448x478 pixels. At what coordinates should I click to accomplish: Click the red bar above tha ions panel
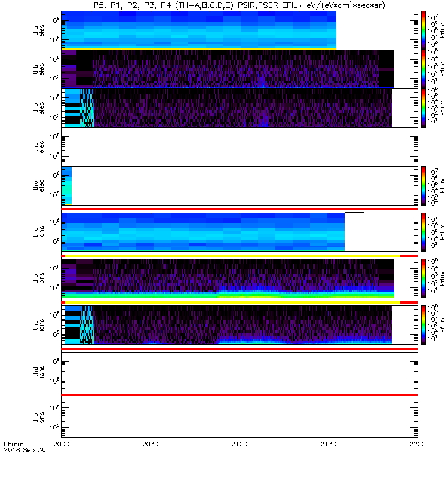coord(240,209)
